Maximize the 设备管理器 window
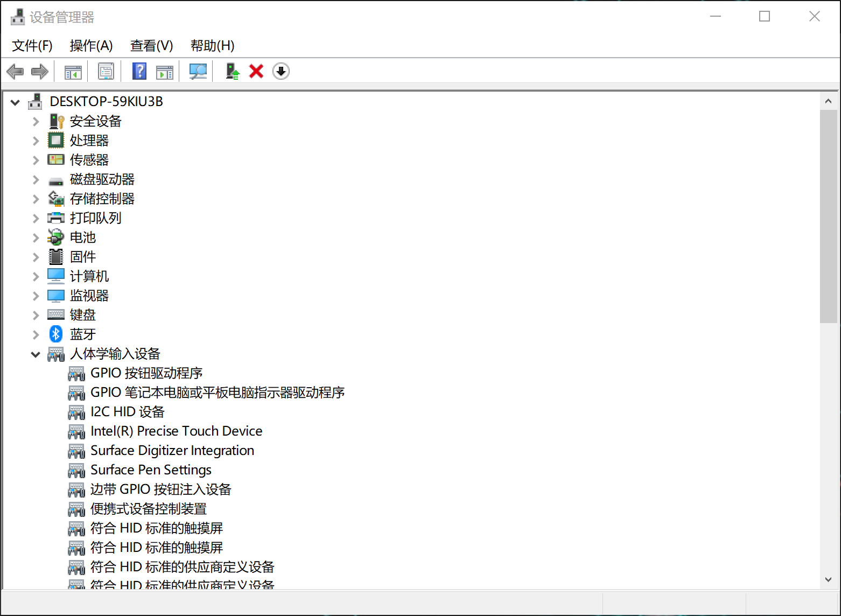Viewport: 841px width, 616px height. click(765, 16)
